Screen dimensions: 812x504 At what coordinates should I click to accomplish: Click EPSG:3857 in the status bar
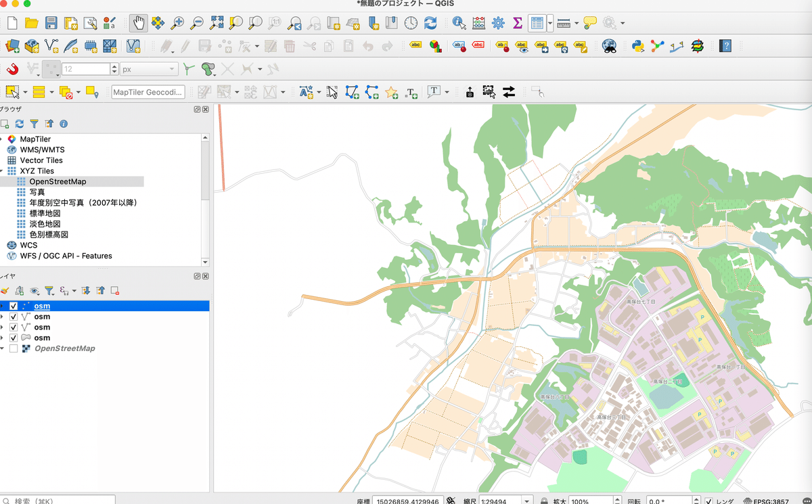pyautogui.click(x=771, y=501)
